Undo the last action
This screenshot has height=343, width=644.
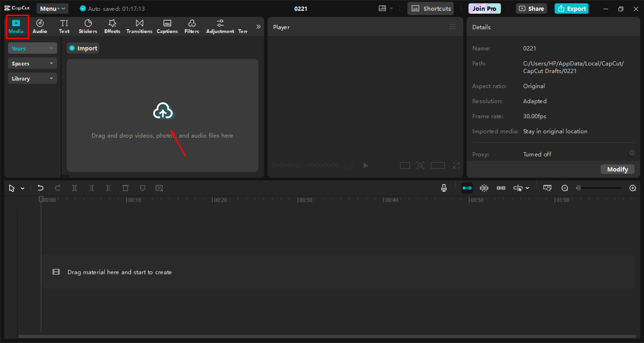point(41,188)
